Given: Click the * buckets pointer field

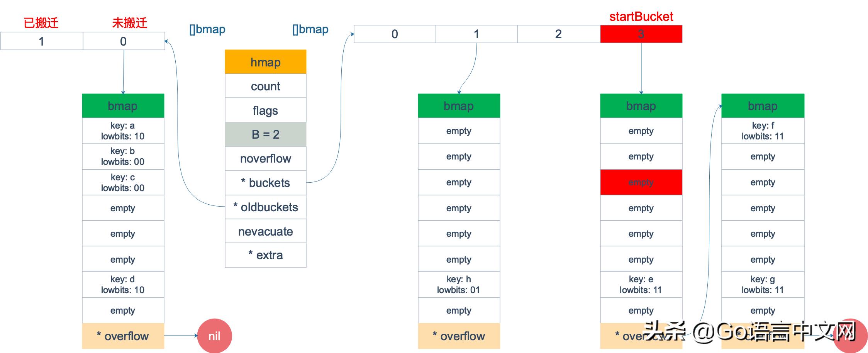Looking at the screenshot, I should click(266, 183).
